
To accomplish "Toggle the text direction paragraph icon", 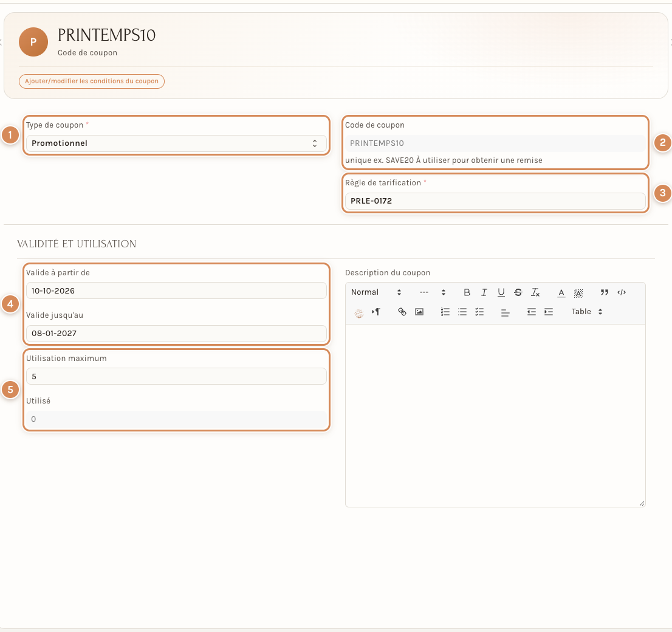I will (x=376, y=312).
